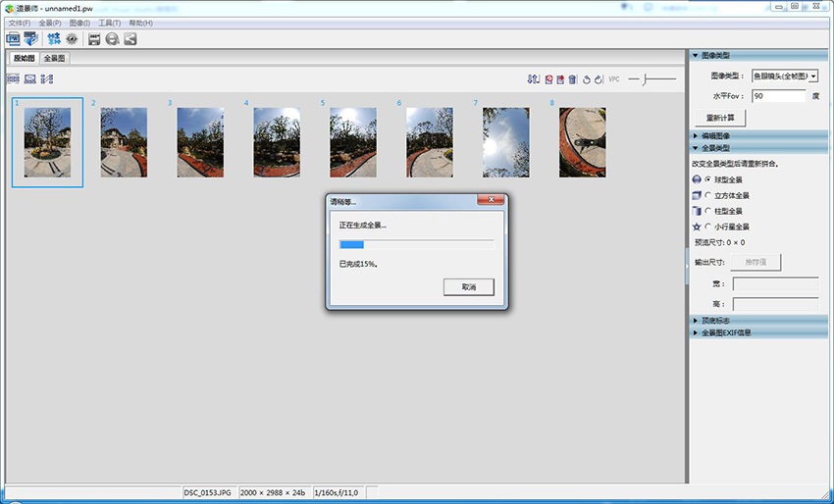Click the thumbnail size slider handle
834x504 pixels.
pos(644,78)
